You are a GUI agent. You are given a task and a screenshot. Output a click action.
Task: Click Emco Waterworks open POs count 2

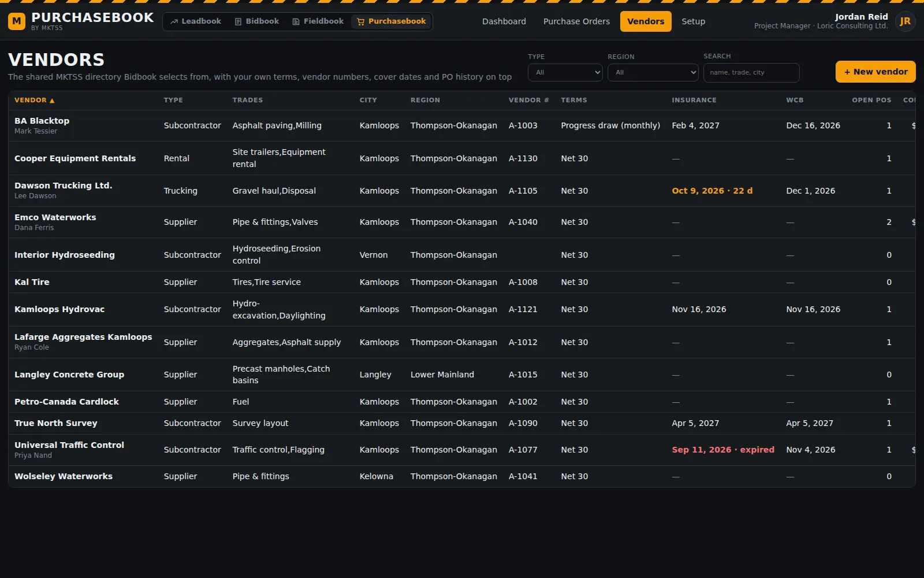tap(889, 222)
